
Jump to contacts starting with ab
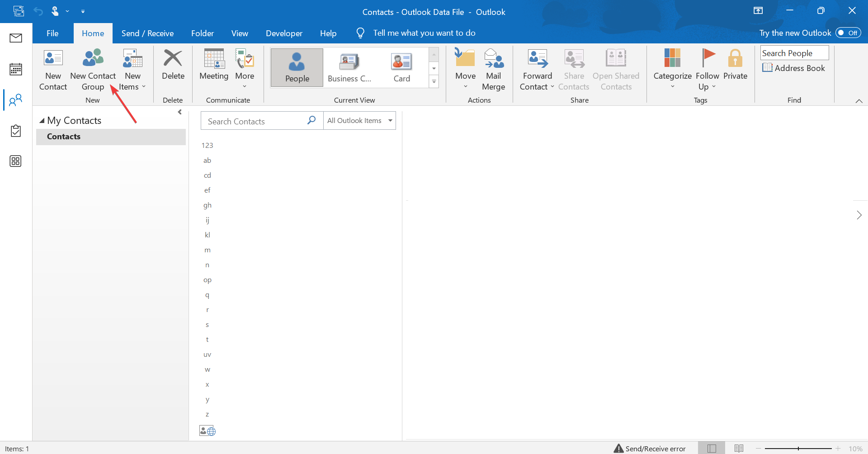(x=207, y=160)
